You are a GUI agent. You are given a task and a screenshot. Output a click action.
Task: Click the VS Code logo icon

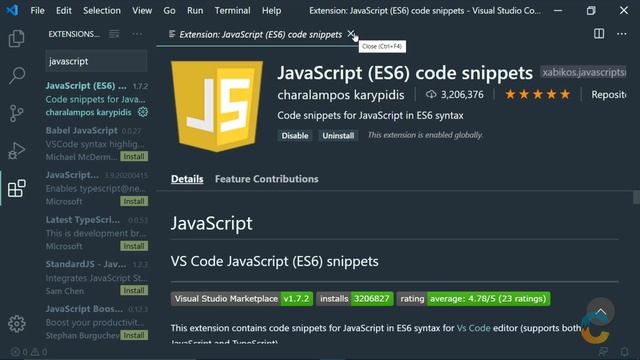click(12, 10)
